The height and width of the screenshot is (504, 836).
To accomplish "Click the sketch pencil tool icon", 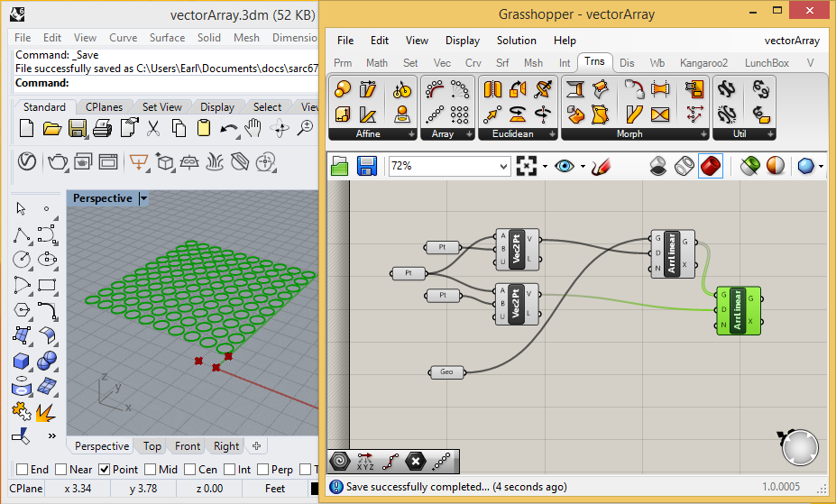I will tap(603, 166).
